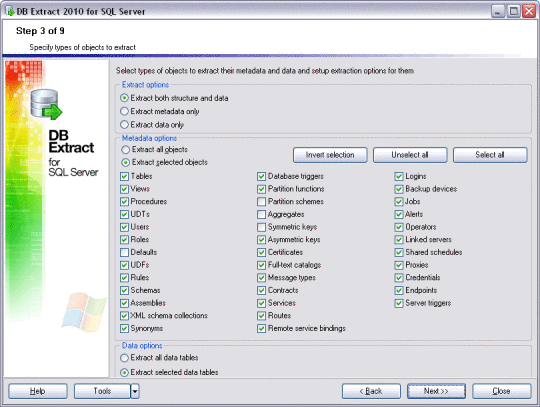Toggle the Operators checkbox
This screenshot has height=407, width=540.
click(x=399, y=227)
